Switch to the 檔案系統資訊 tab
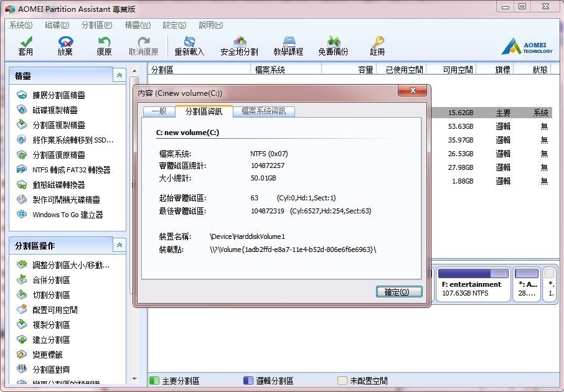This screenshot has width=564, height=392. (x=264, y=111)
